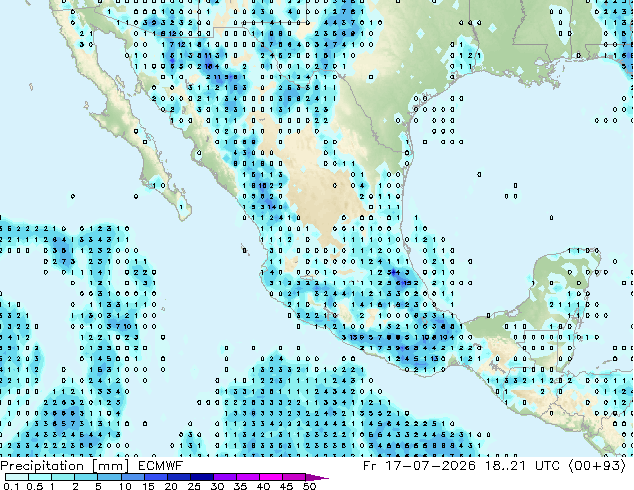Select the 0.5–1 mm legend color

point(40,477)
